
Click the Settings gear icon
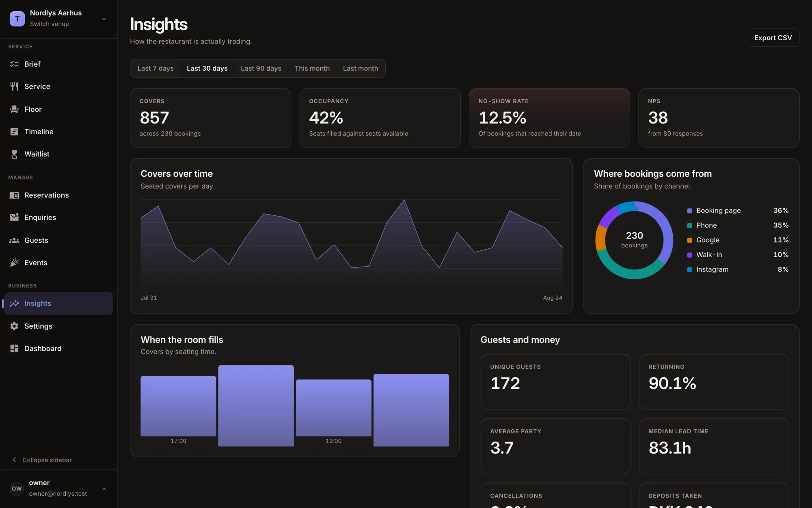tap(14, 326)
